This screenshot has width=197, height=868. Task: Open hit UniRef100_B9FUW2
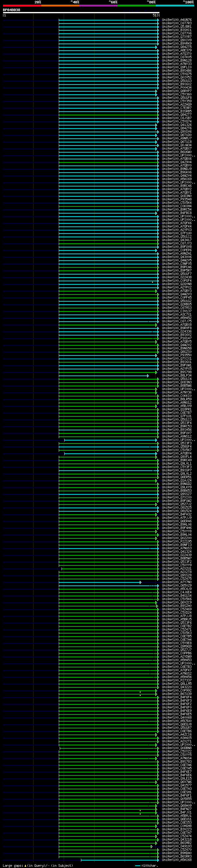[176, 501]
